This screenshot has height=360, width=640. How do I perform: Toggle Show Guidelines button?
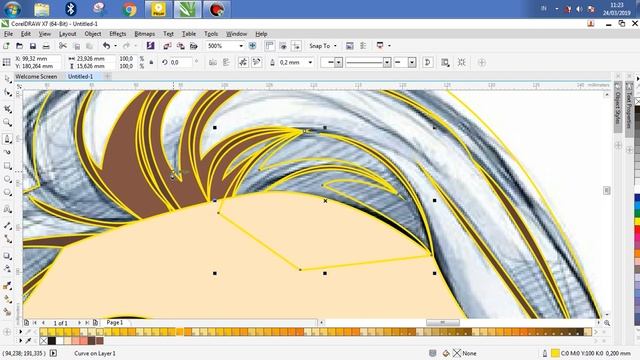pos(296,46)
